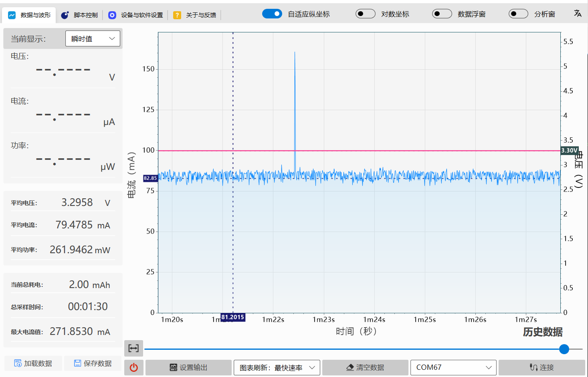The image size is (588, 377).
Task: Turn on the 数据浮窗 switch
Action: tap(442, 14)
